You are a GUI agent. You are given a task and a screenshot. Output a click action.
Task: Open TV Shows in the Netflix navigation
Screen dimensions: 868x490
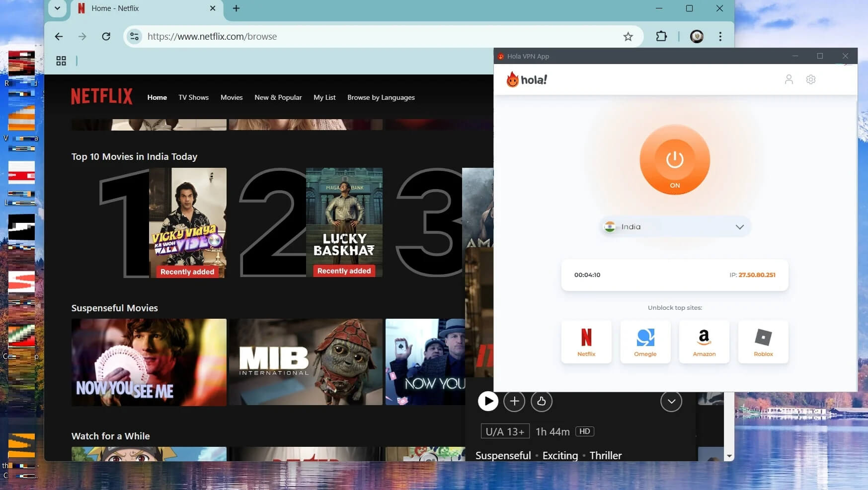coord(193,97)
